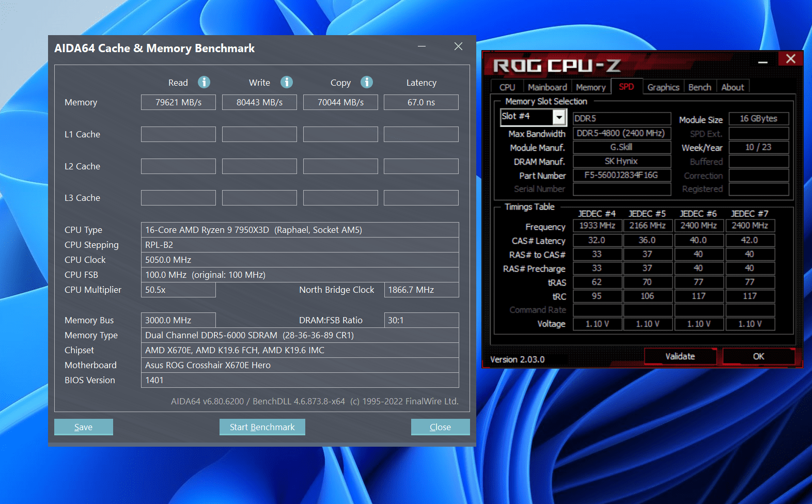Click JEDEC #7 CAS# Latency 42.0
The width and height of the screenshot is (812, 504).
pos(749,240)
